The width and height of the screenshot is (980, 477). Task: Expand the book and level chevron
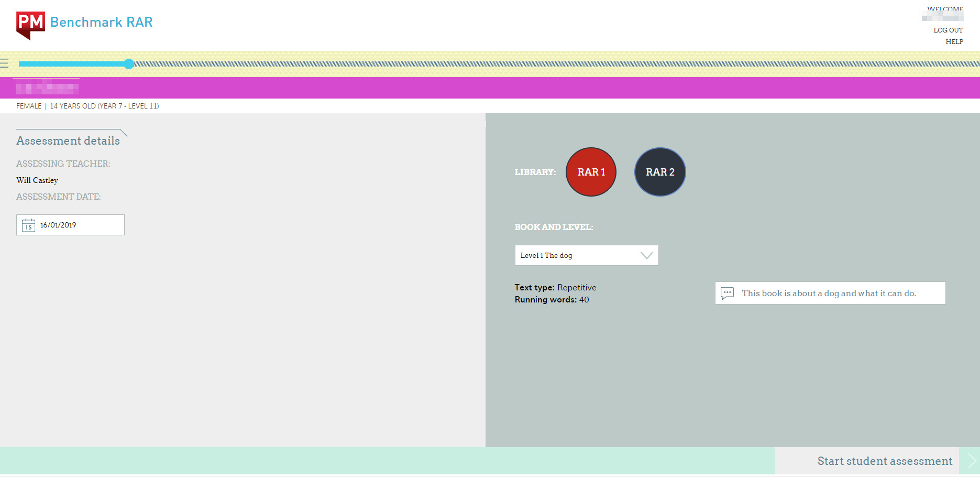click(646, 255)
